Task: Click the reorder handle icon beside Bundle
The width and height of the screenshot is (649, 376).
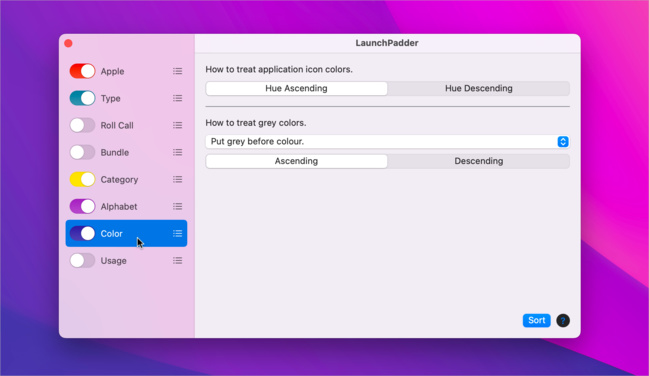Action: click(178, 152)
